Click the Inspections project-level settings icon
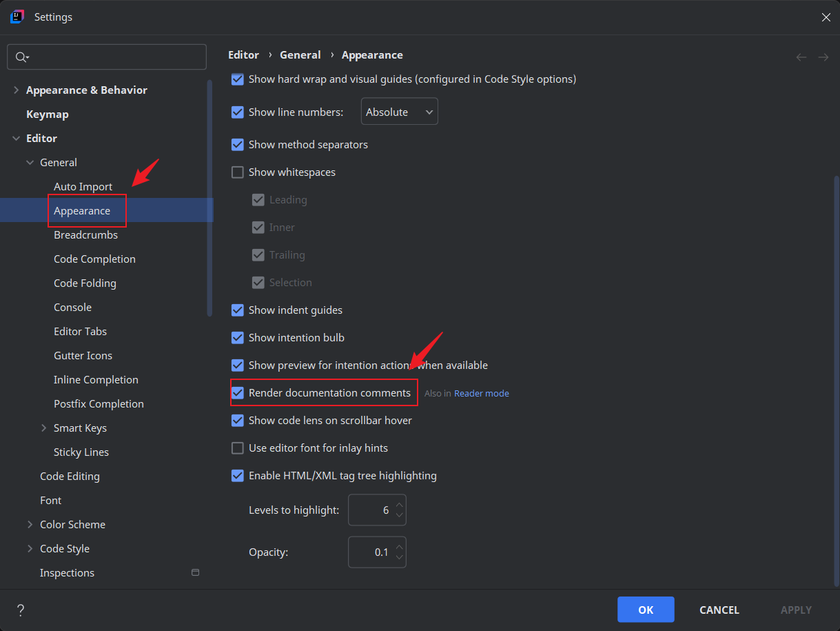The image size is (840, 631). [x=195, y=572]
